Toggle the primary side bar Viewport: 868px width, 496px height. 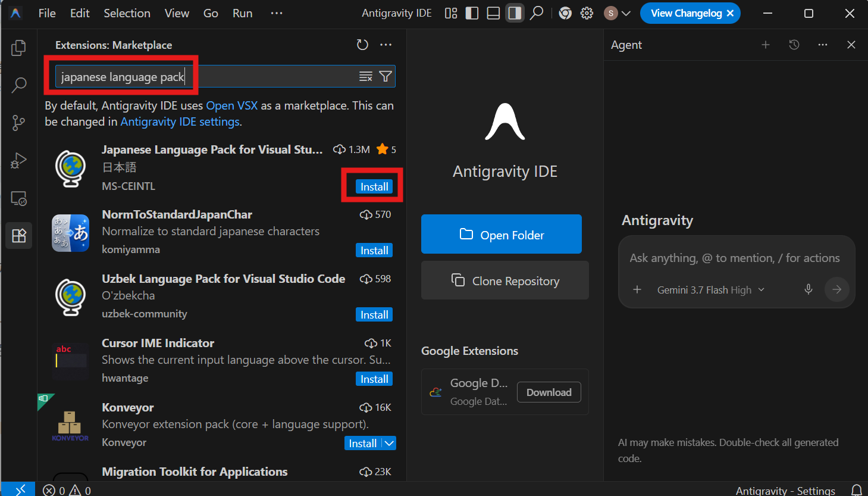(x=472, y=13)
